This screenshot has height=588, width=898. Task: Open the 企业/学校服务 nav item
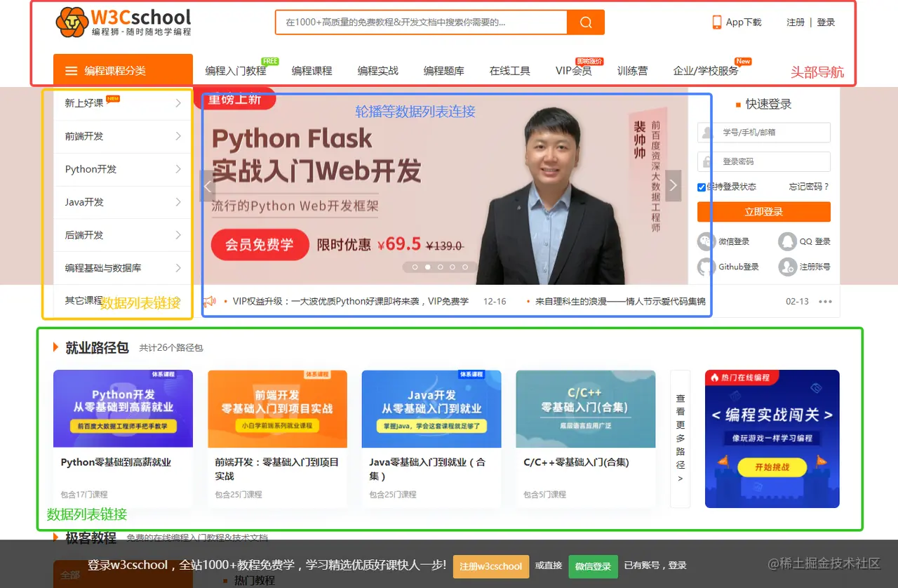[706, 71]
